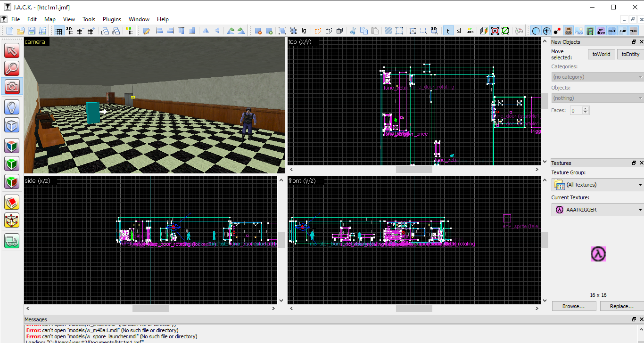The image size is (644, 343).
Task: Open the Tools menu
Action: pyautogui.click(x=89, y=19)
